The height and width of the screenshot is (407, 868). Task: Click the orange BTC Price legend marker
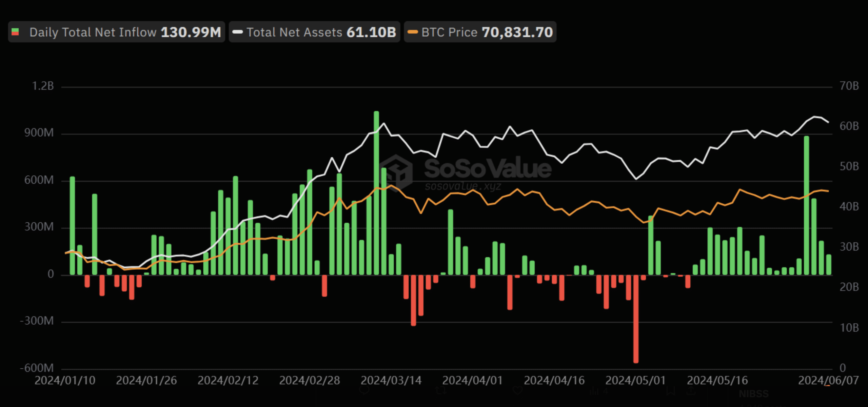[413, 32]
